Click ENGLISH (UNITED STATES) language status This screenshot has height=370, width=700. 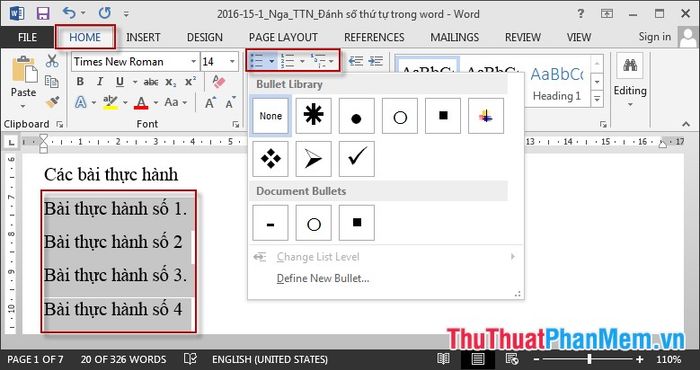(x=270, y=359)
